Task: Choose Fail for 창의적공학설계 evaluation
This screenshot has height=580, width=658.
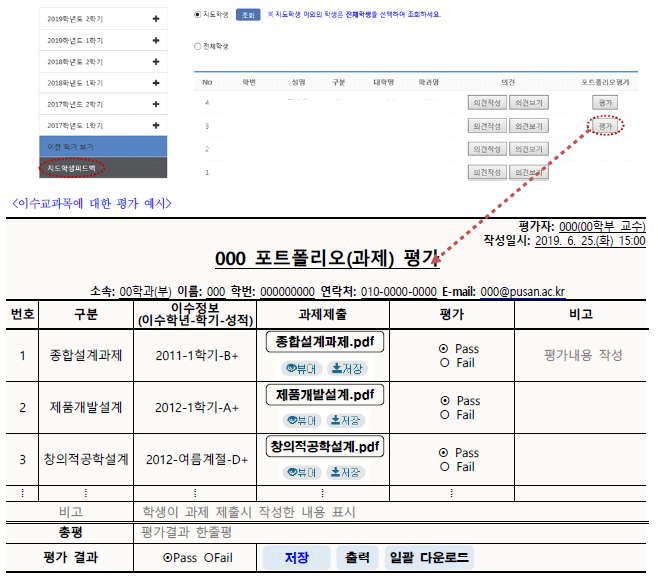Action: pyautogui.click(x=444, y=467)
